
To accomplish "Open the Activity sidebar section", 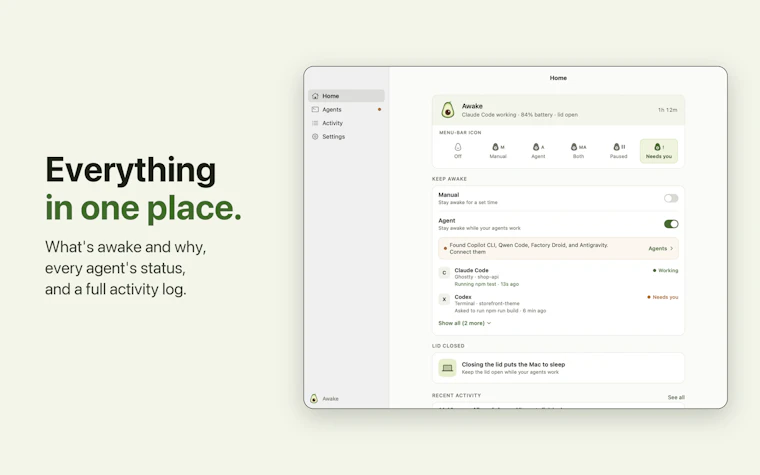I will [x=346, y=123].
